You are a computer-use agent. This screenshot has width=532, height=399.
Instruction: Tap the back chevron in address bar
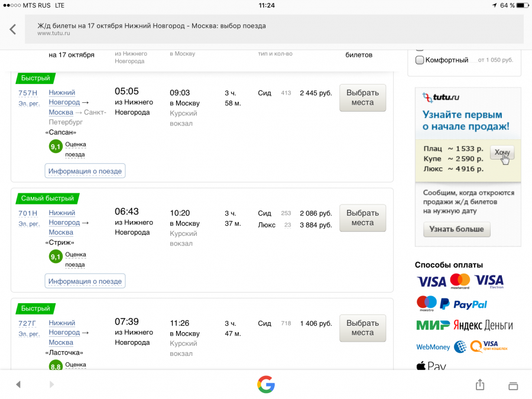pos(12,29)
